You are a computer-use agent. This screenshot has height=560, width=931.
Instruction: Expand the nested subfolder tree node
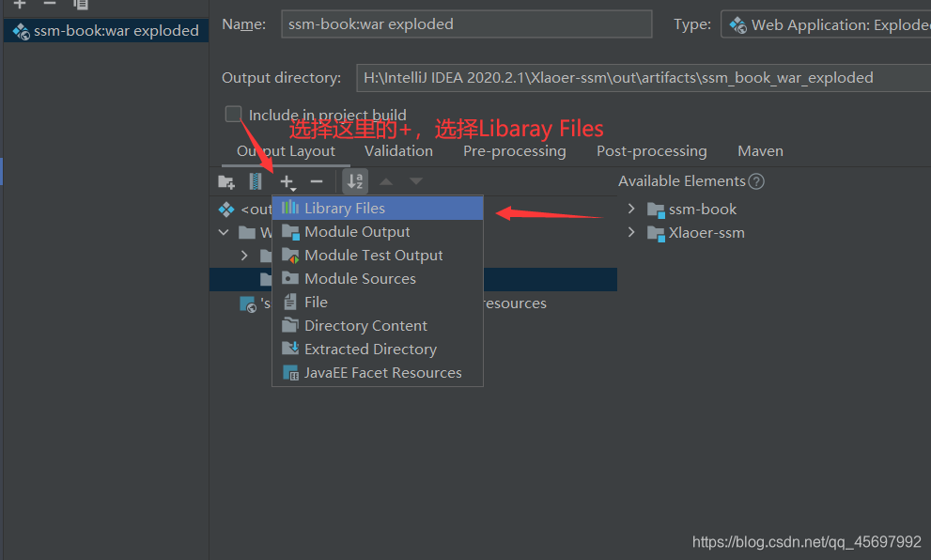pos(244,256)
